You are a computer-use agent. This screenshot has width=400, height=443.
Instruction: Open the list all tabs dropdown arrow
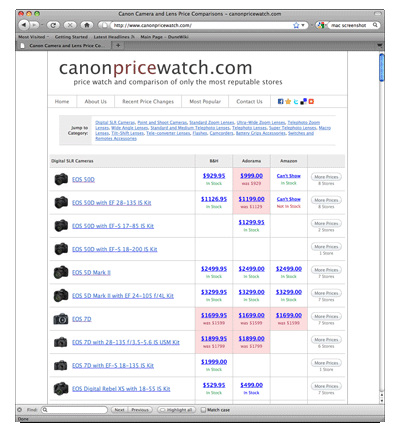(380, 45)
